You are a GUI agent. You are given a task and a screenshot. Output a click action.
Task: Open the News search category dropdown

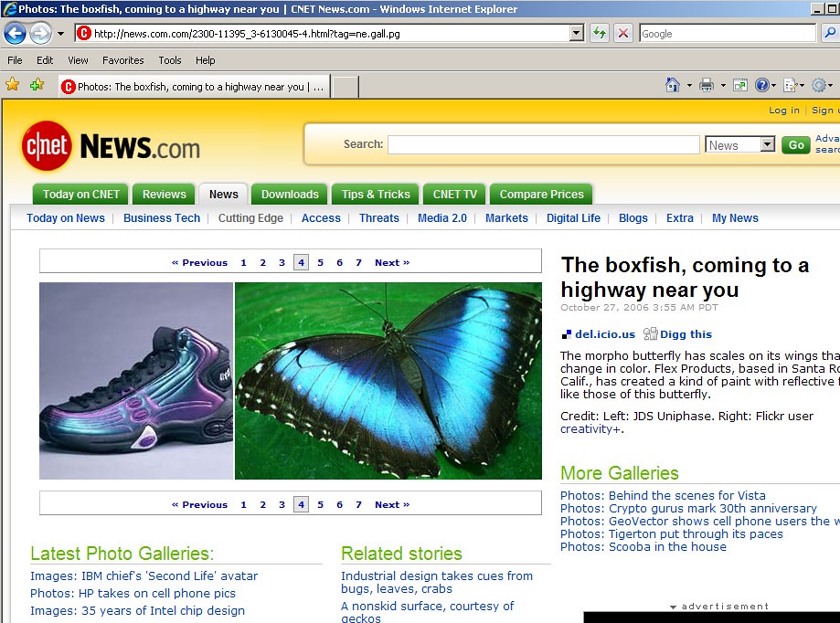pyautogui.click(x=768, y=144)
